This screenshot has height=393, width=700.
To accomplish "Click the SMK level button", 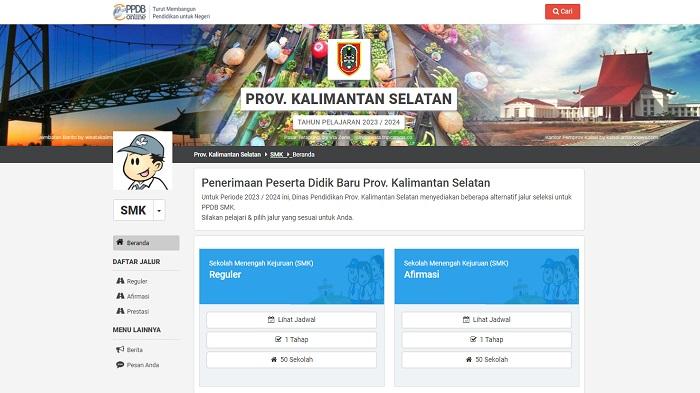I will point(133,210).
